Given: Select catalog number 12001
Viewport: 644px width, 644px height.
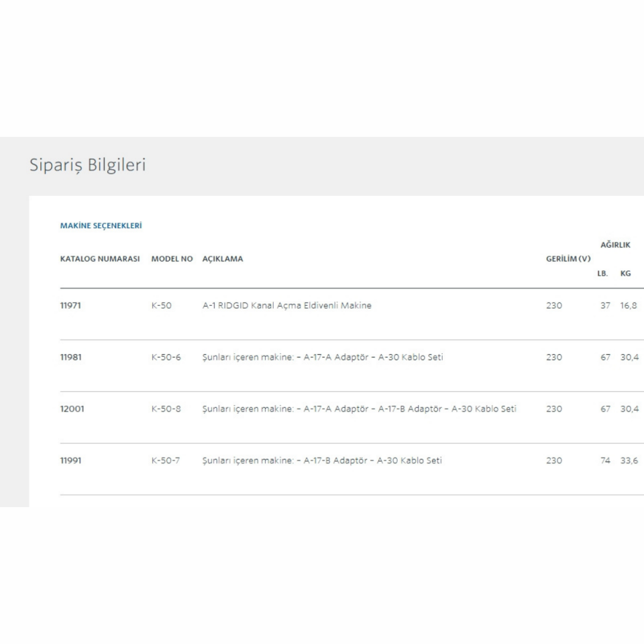Looking at the screenshot, I should pos(72,409).
